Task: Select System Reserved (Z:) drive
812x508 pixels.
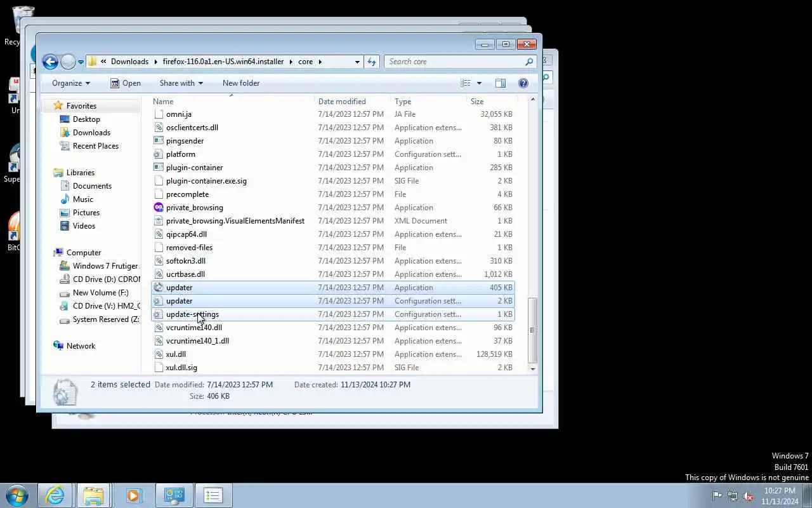Action: pyautogui.click(x=105, y=319)
